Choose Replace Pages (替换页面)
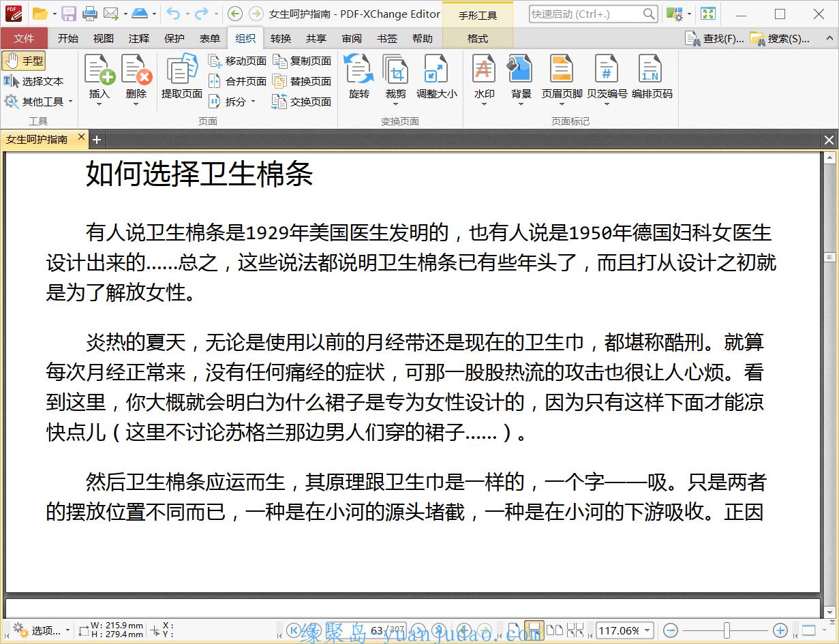Image resolution: width=839 pixels, height=644 pixels. tap(302, 81)
